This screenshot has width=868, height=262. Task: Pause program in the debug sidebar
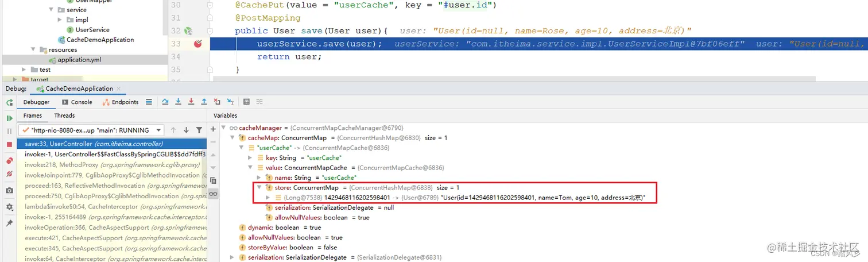click(9, 131)
